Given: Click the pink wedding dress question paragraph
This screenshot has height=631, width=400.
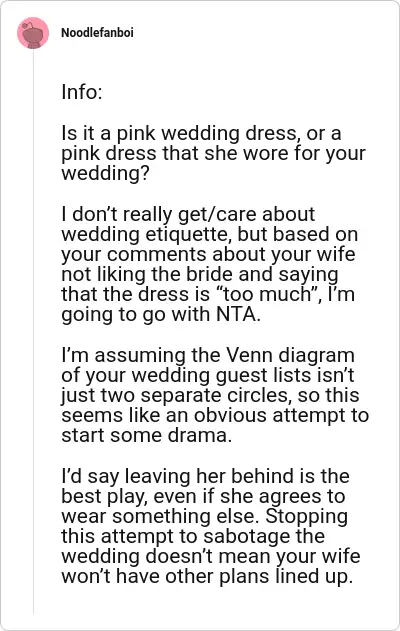Looking at the screenshot, I should [x=213, y=153].
